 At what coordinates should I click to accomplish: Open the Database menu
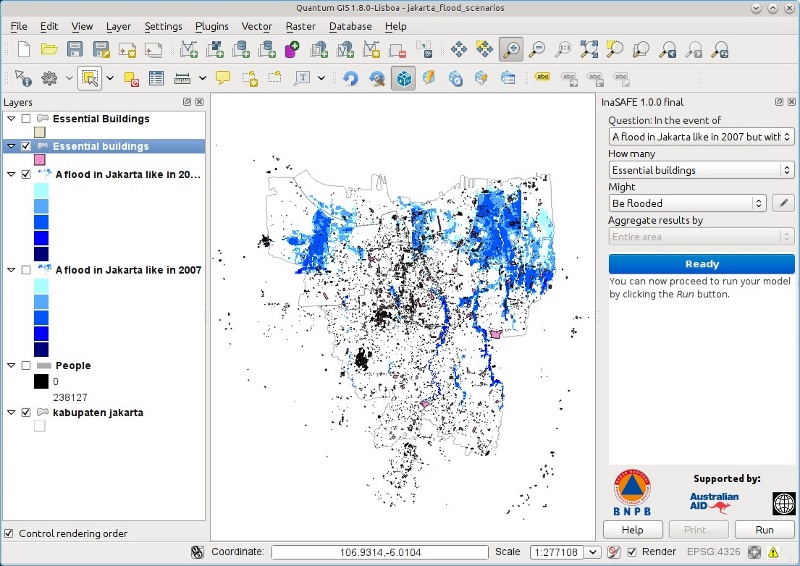click(351, 26)
